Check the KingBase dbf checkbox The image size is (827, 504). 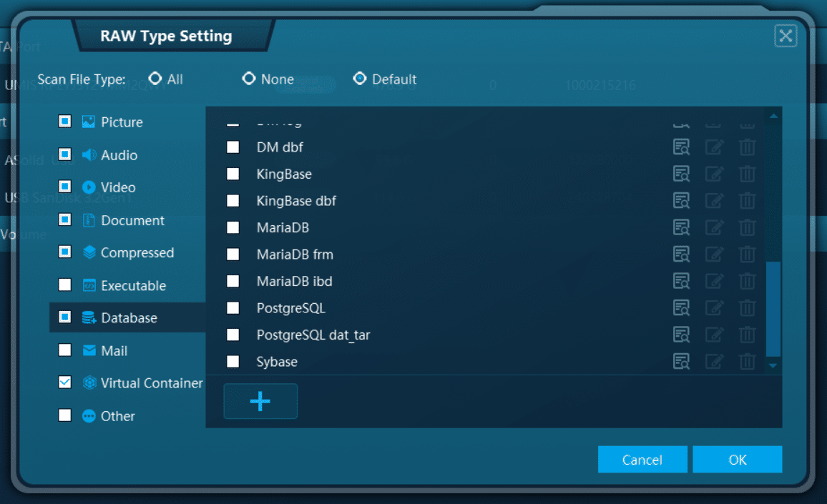(233, 201)
